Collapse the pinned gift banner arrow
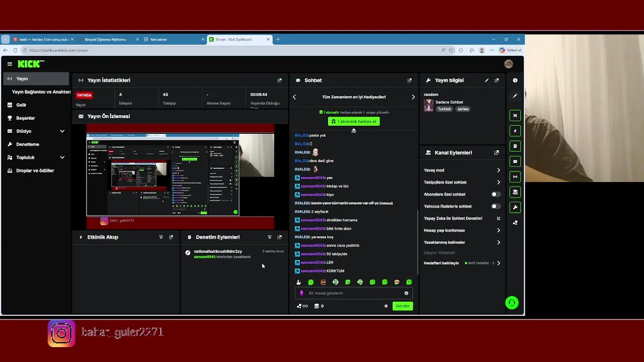This screenshot has width=644, height=362. (x=354, y=130)
